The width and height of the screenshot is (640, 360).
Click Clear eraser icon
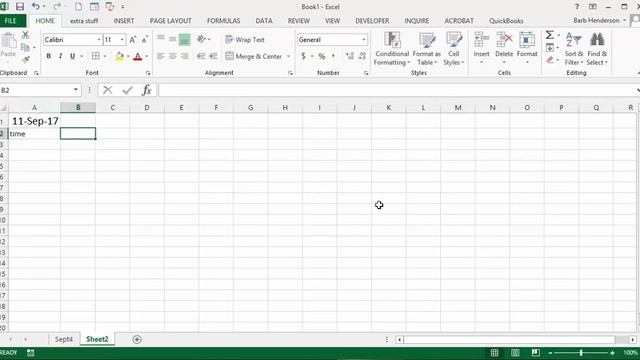click(550, 60)
